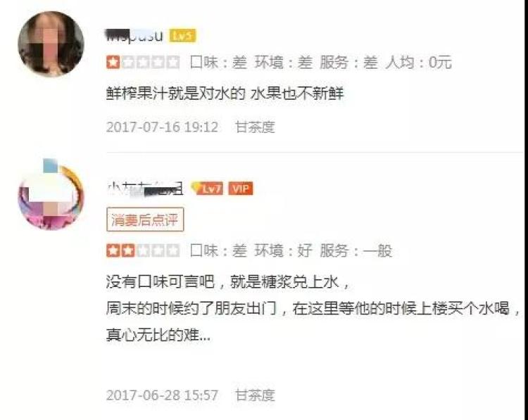Click the first reviewer's profile avatar
Viewport: 528px width, 420px height.
pyautogui.click(x=51, y=44)
